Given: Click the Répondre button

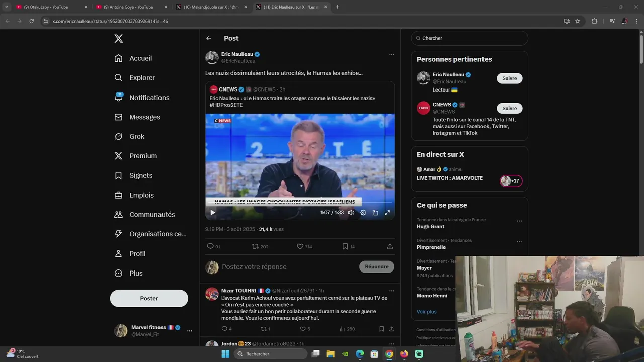Looking at the screenshot, I should (x=377, y=267).
